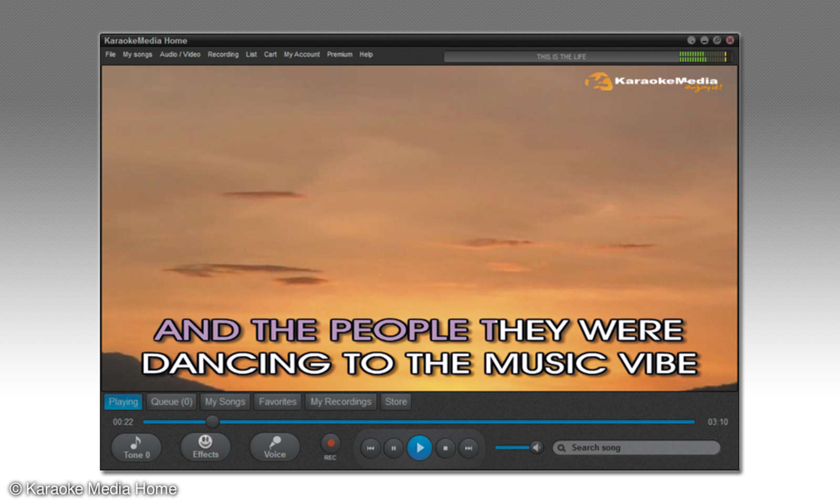Toggle recording with the REC button
This screenshot has height=504, width=840.
click(330, 444)
